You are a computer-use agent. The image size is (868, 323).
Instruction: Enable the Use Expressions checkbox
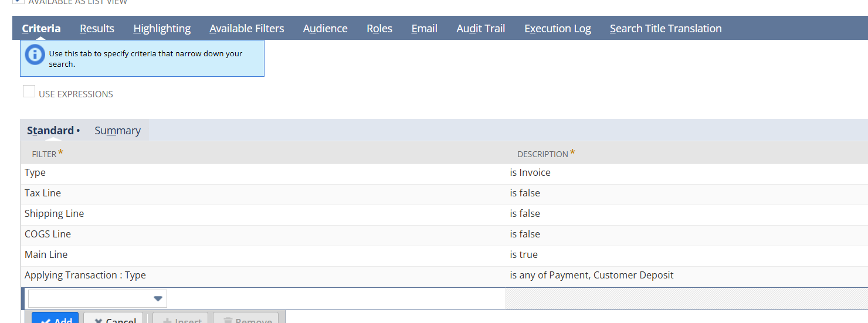[x=29, y=91]
